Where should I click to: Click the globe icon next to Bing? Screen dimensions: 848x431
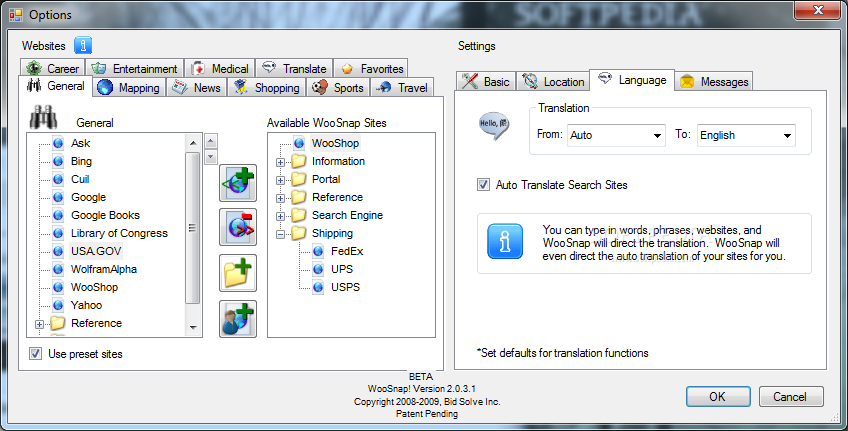point(58,161)
